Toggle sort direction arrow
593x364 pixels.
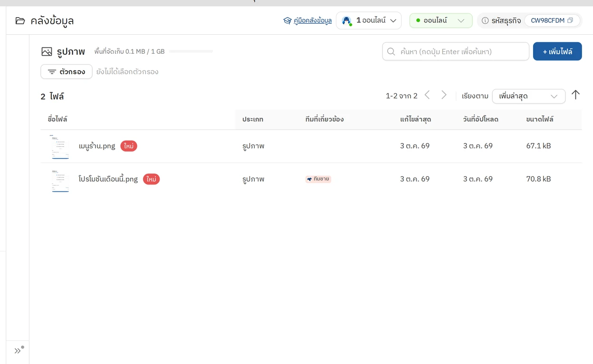(576, 95)
